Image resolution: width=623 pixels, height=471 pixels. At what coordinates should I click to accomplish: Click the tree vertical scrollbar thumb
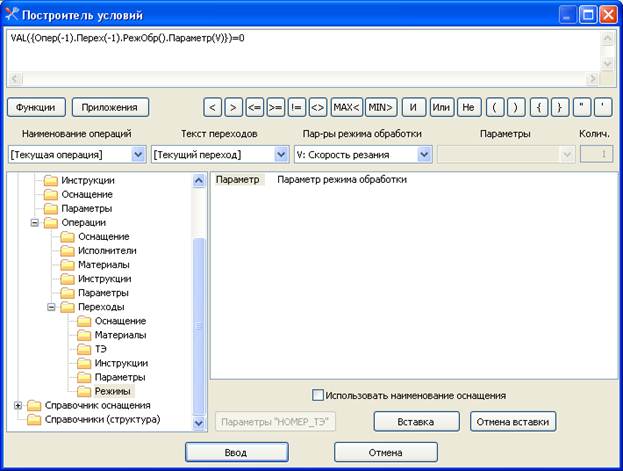click(199, 326)
